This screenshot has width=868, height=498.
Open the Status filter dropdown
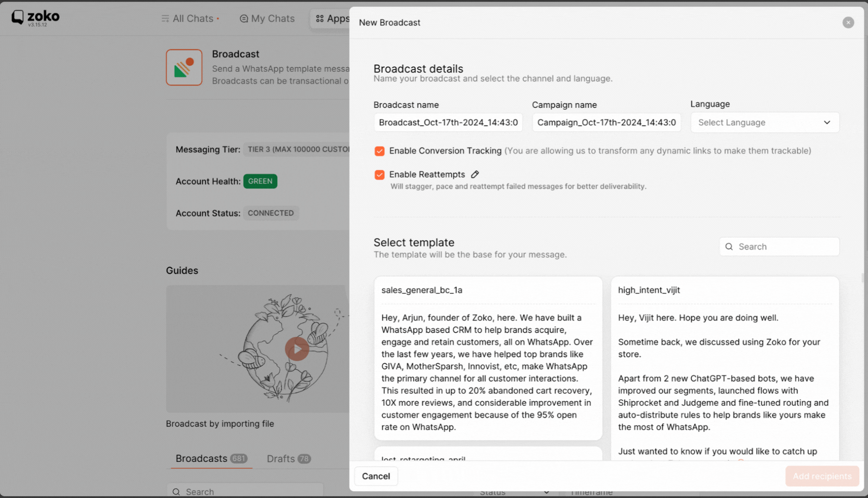[x=514, y=492]
